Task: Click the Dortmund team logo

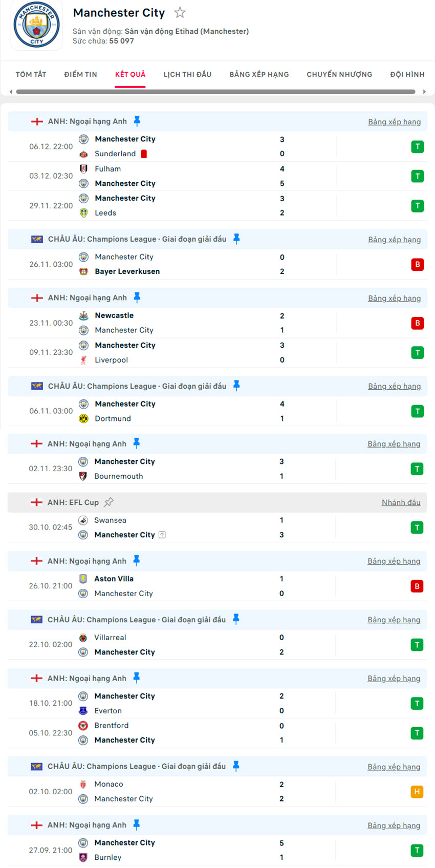Action: click(x=83, y=418)
